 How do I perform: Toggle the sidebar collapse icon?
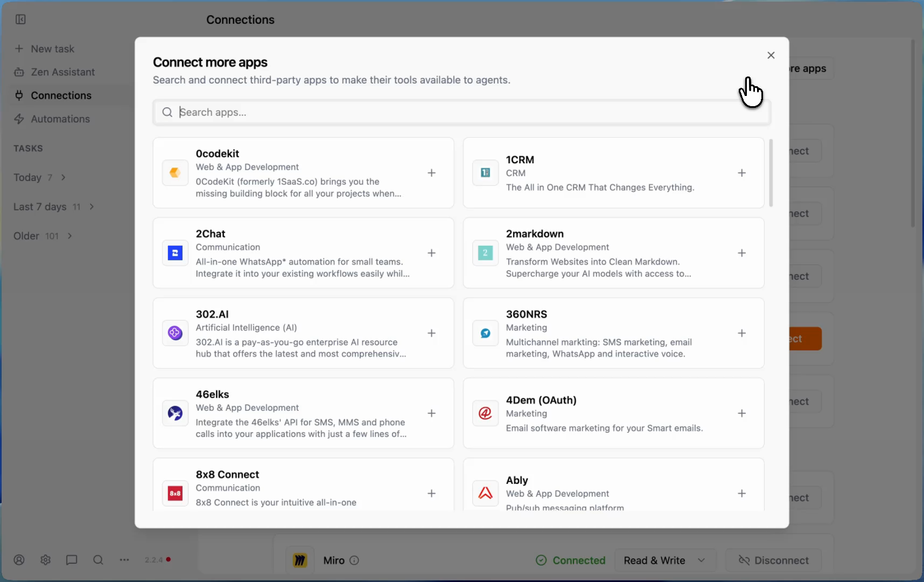click(x=20, y=19)
